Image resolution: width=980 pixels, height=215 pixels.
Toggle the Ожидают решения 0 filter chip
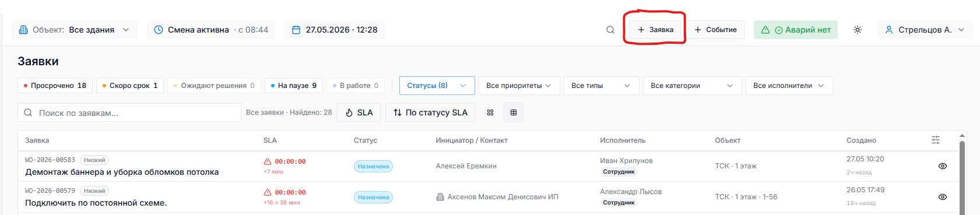(214, 86)
